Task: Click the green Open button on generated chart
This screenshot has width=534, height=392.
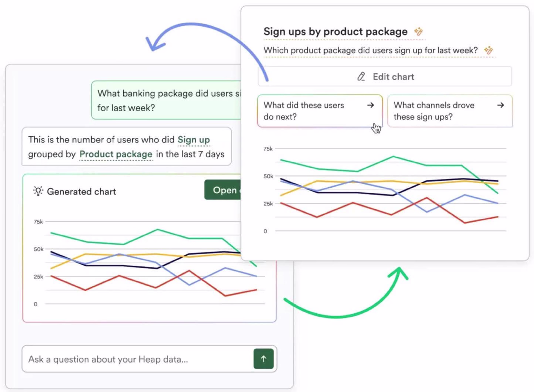Action: 223,190
